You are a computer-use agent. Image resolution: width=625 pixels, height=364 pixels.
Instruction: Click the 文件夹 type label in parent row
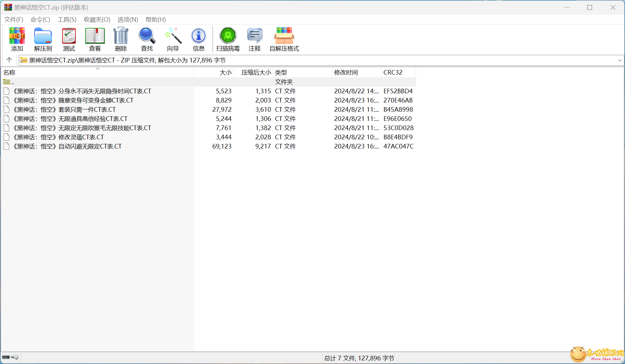click(284, 82)
